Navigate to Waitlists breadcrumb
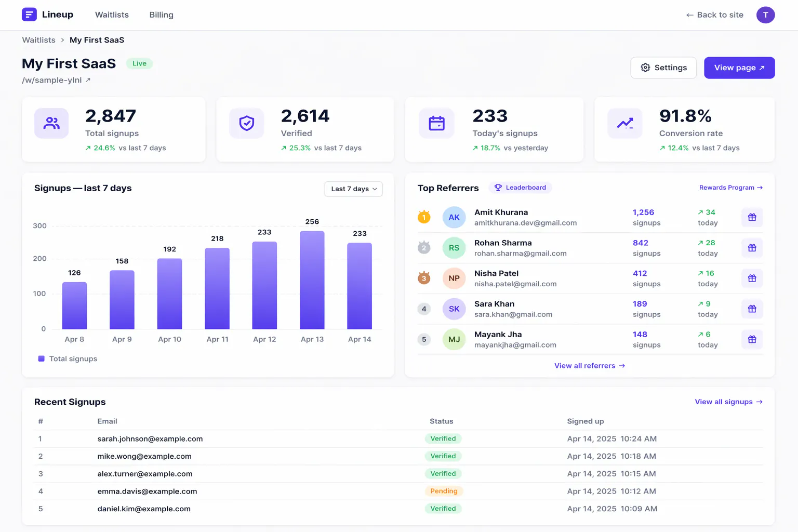Screen dimensions: 798x532 (x=38, y=40)
